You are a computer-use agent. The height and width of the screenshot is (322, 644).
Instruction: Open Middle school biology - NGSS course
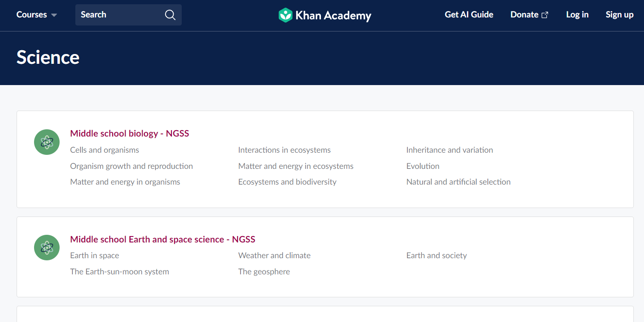[129, 134]
